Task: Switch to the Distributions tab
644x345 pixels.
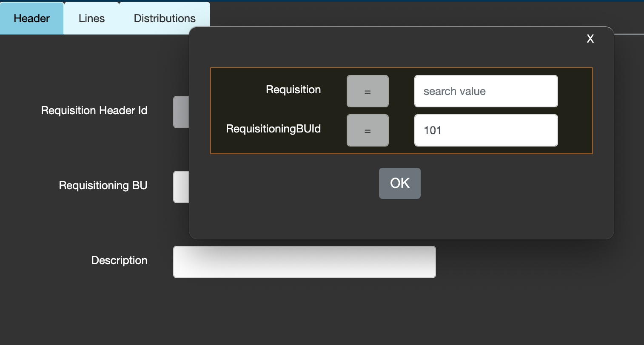Action: click(165, 18)
